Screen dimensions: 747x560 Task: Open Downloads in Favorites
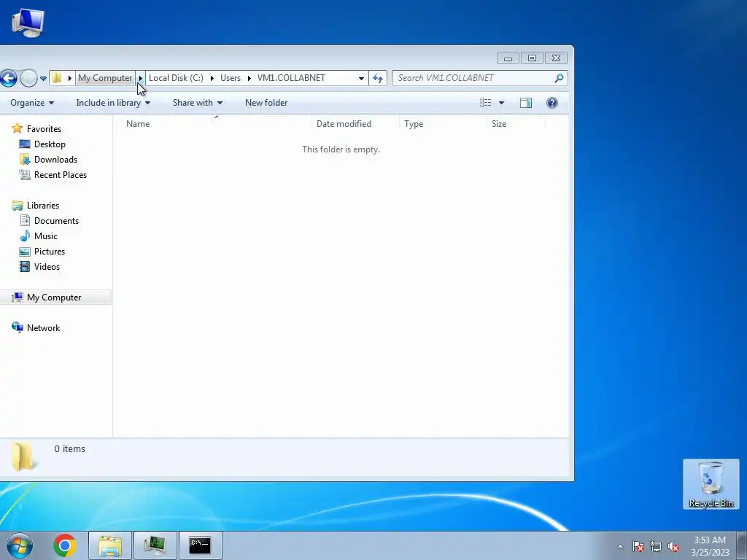(x=55, y=160)
